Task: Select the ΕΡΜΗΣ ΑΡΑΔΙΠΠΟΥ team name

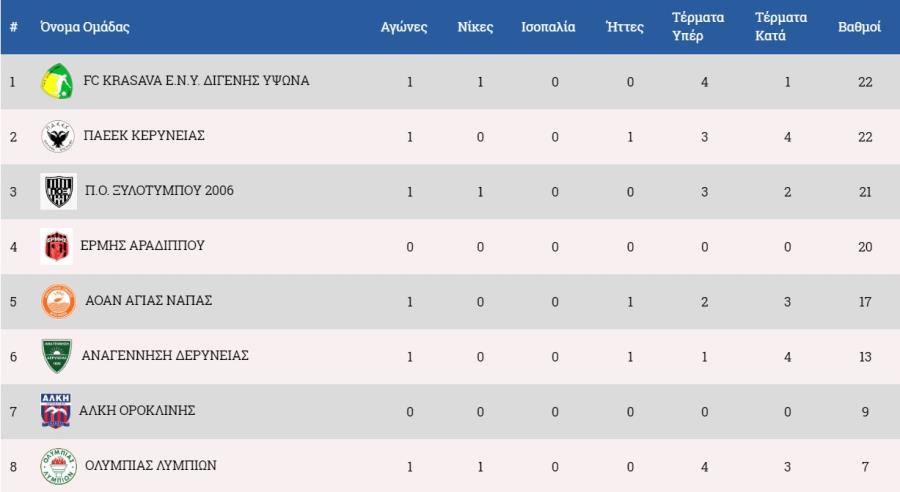Action: coord(142,245)
